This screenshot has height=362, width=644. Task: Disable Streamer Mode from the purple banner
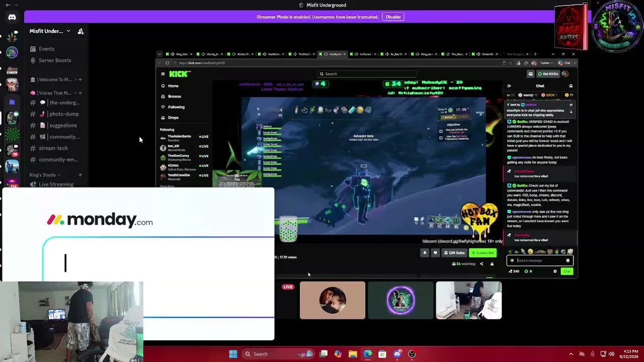[393, 17]
